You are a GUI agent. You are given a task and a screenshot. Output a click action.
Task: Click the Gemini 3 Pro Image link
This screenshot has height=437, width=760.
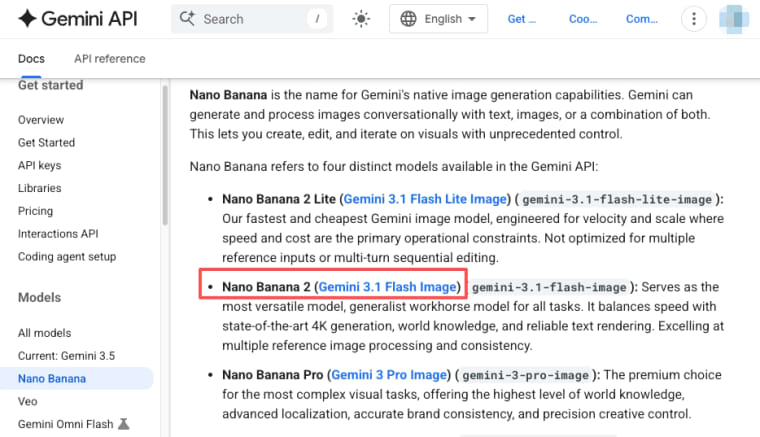pyautogui.click(x=389, y=375)
